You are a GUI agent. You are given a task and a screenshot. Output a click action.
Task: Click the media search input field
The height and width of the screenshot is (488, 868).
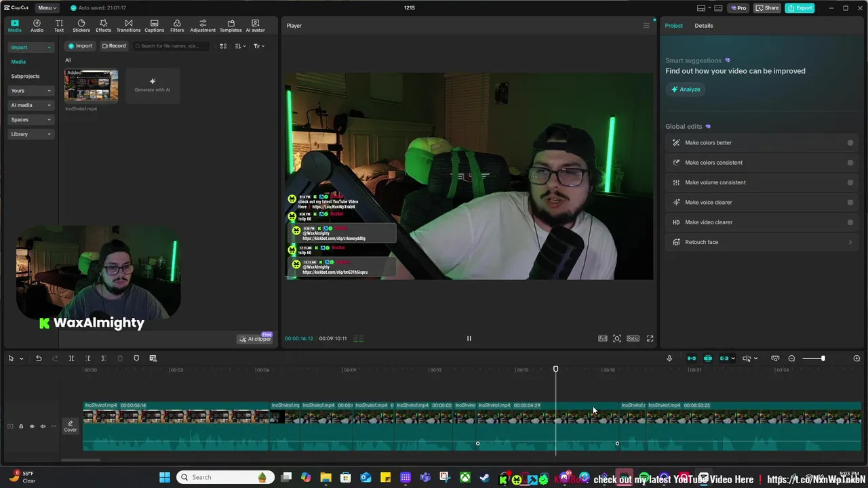(x=172, y=46)
